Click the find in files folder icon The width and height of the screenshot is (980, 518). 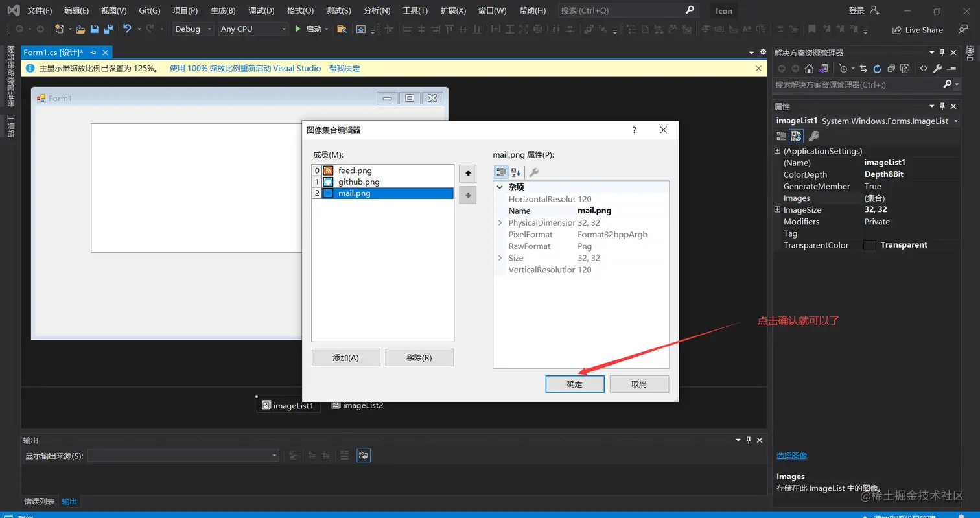click(342, 29)
